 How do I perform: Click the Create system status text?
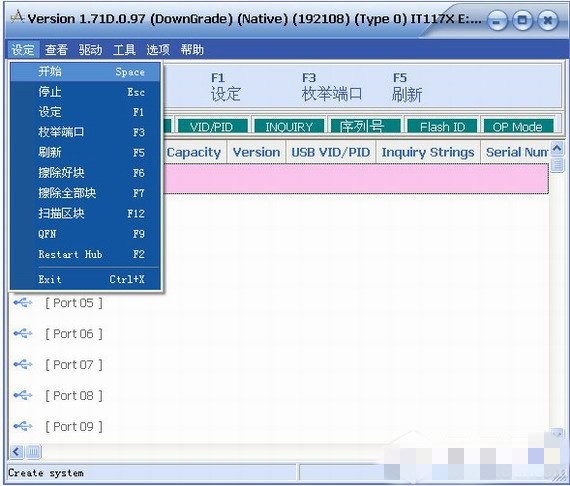pos(46,473)
